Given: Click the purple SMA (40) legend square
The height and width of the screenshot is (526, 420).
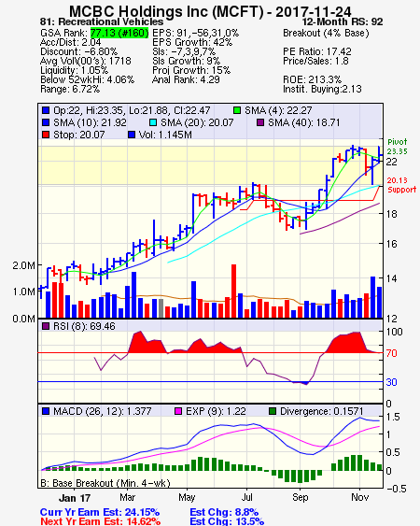Looking at the screenshot, I should point(260,122).
